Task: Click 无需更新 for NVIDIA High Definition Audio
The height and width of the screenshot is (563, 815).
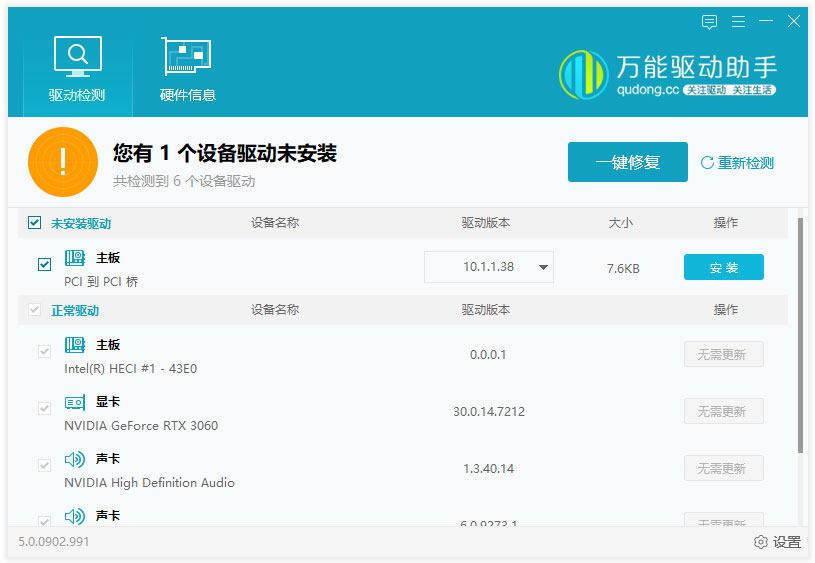Action: point(724,468)
